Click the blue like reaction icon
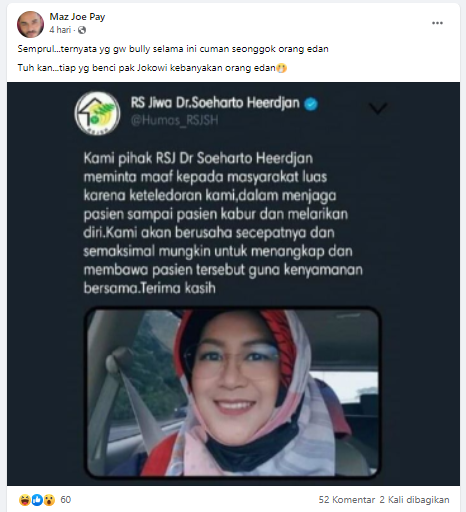The image size is (466, 512). point(37,500)
